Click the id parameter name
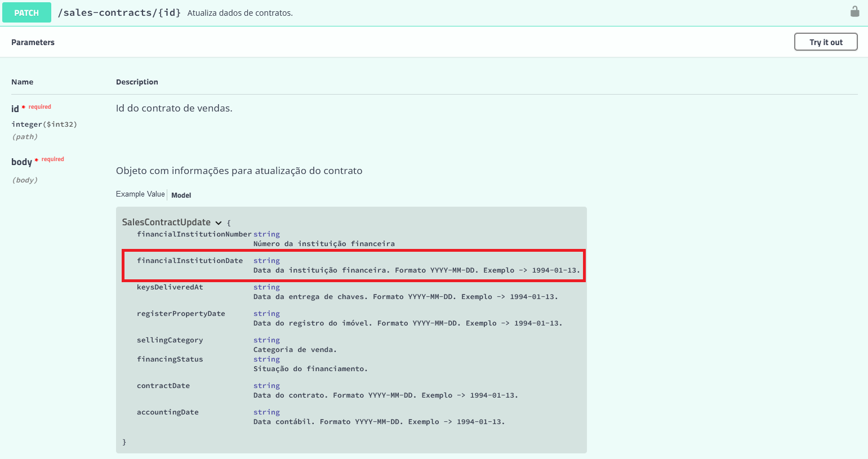The image size is (868, 459). tap(15, 109)
